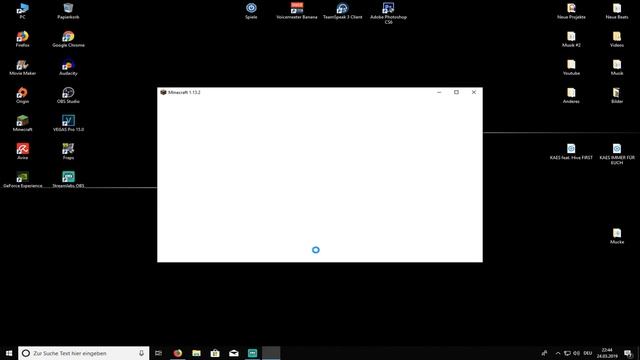Image resolution: width=640 pixels, height=360 pixels.
Task: Close the Minecraft 1.13.2 window
Action: point(474,92)
